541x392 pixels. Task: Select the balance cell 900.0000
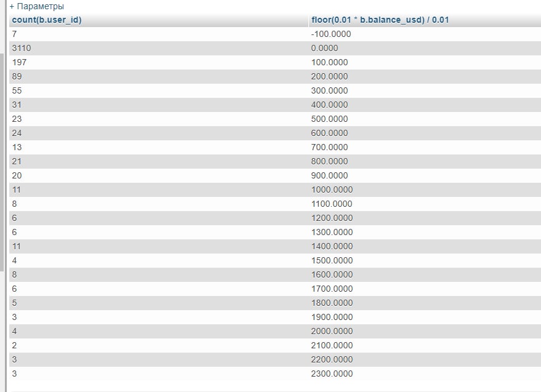pyautogui.click(x=425, y=175)
